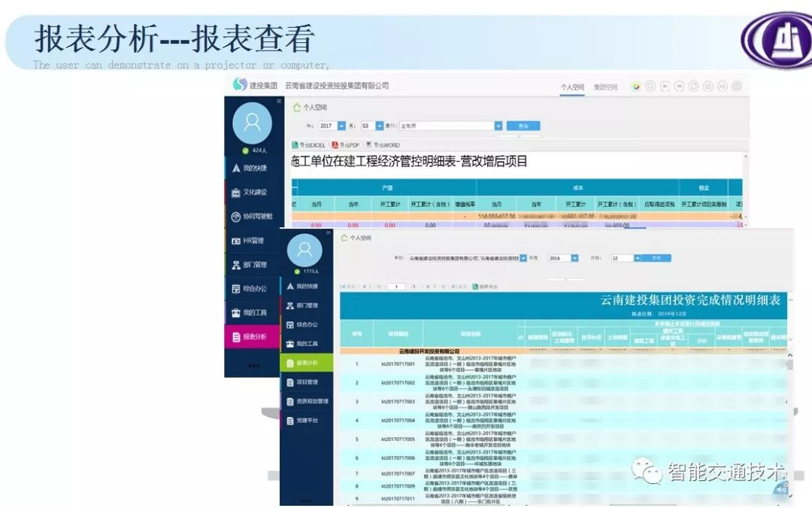Go to first page in front window pager
Viewport: 812px width, 508px height.
click(349, 287)
